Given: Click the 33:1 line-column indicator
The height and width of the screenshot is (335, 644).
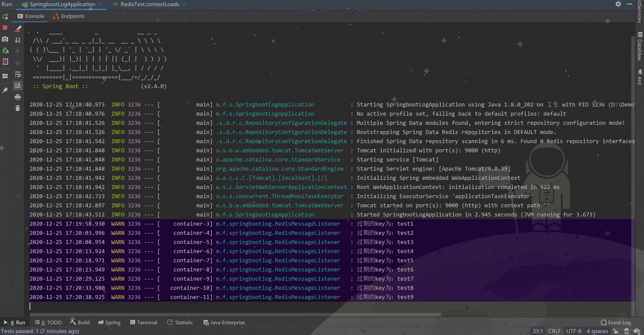Looking at the screenshot, I should click(x=538, y=331).
